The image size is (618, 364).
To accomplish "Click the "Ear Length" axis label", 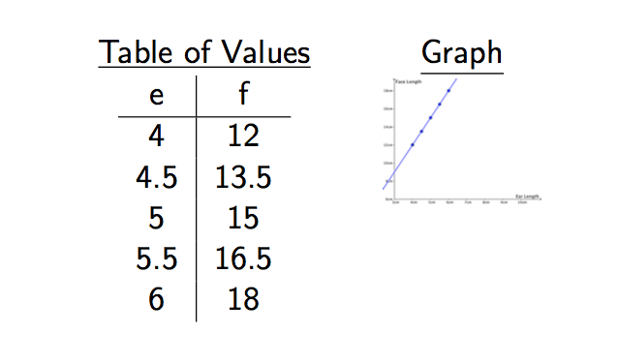I will (x=527, y=197).
